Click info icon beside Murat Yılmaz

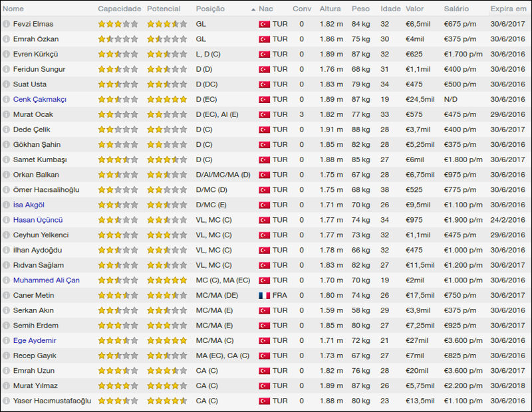pyautogui.click(x=6, y=385)
